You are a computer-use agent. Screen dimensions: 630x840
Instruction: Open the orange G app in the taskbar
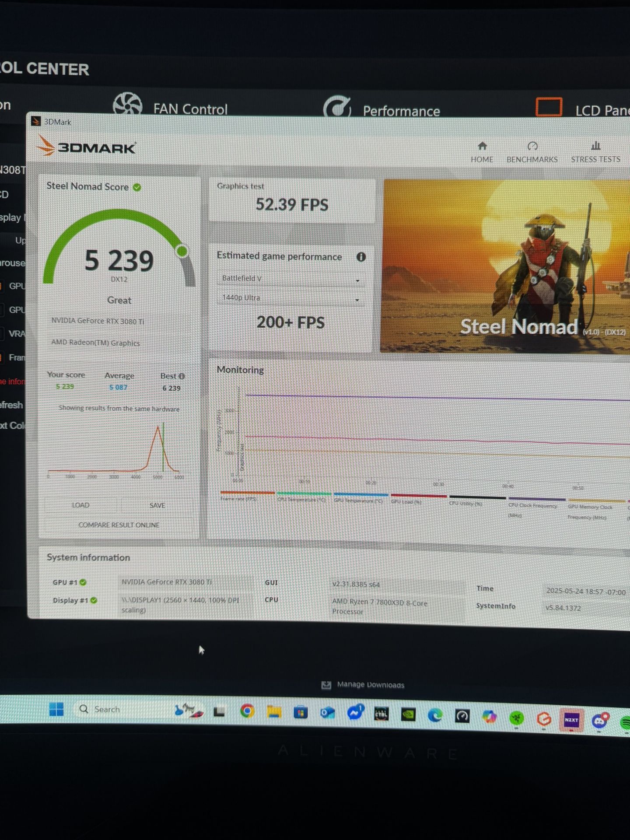click(544, 718)
